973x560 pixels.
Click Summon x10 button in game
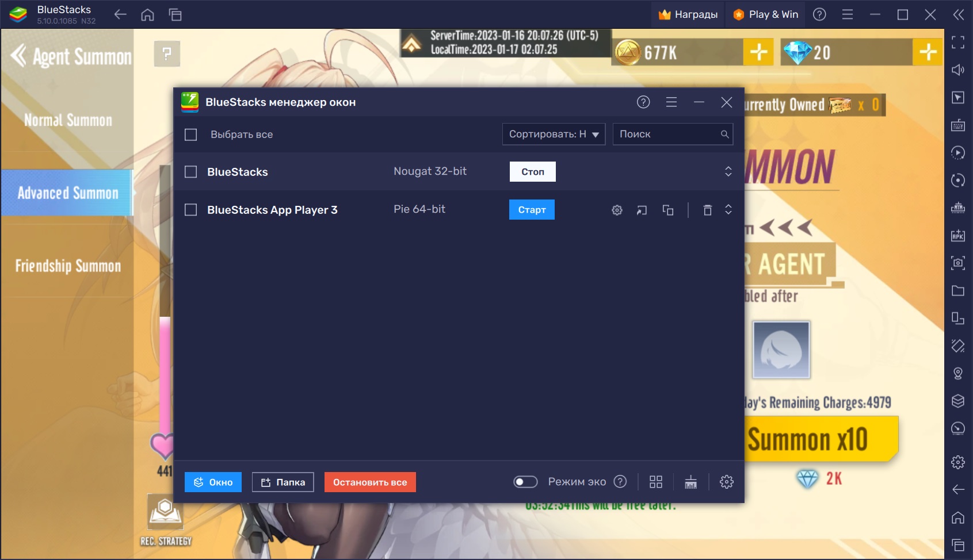coord(821,439)
